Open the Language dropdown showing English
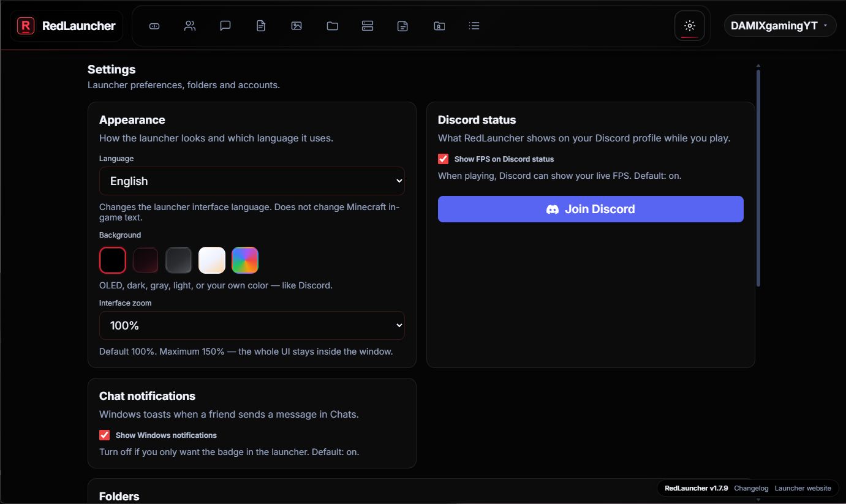Screen dimensions: 846x504 tap(252, 181)
